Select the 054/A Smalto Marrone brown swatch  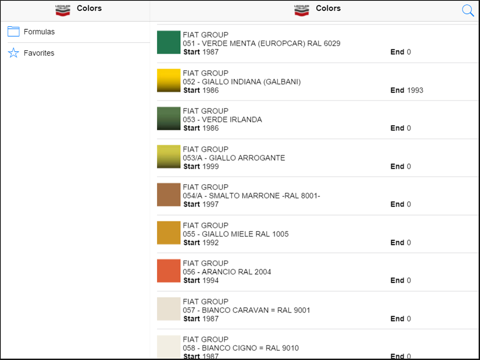pos(169,194)
